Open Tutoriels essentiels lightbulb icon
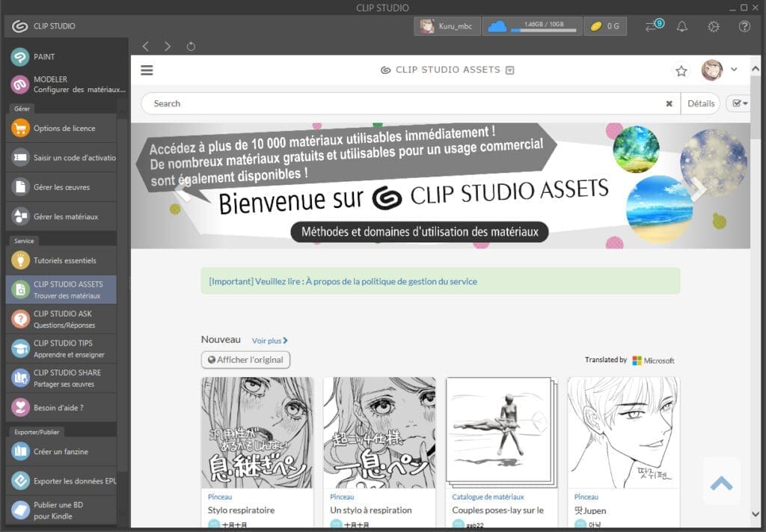The image size is (766, 532). pos(20,260)
